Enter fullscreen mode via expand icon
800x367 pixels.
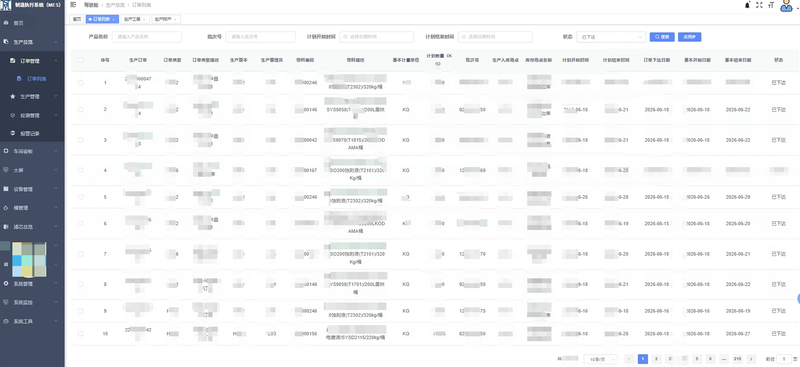pos(759,5)
